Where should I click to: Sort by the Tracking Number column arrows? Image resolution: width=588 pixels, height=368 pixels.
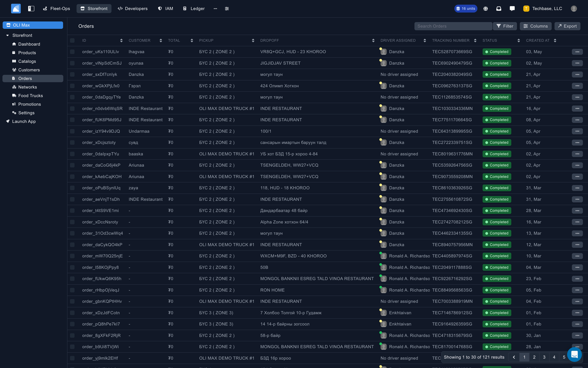(x=475, y=40)
